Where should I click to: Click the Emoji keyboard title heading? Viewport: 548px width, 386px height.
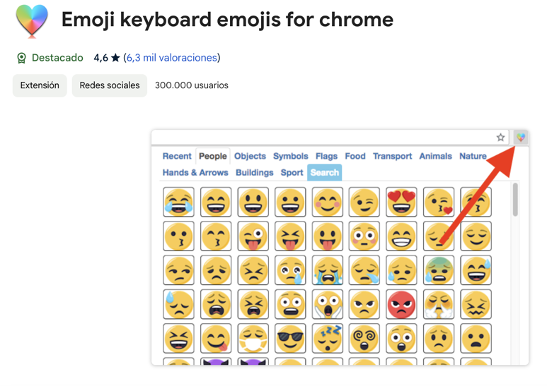(x=227, y=20)
